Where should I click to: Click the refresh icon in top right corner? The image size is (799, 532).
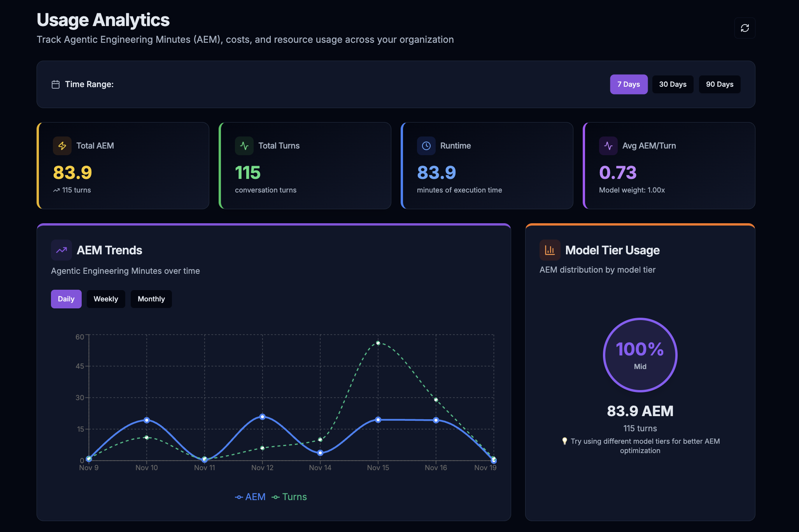[745, 28]
